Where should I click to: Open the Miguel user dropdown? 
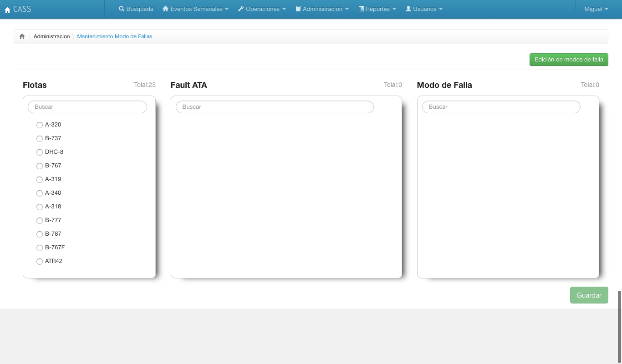[596, 9]
